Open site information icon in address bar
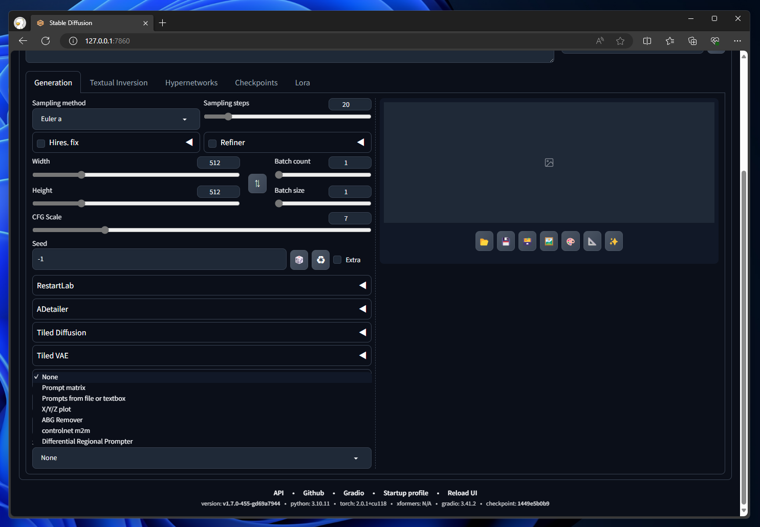760x527 pixels. pyautogui.click(x=73, y=41)
